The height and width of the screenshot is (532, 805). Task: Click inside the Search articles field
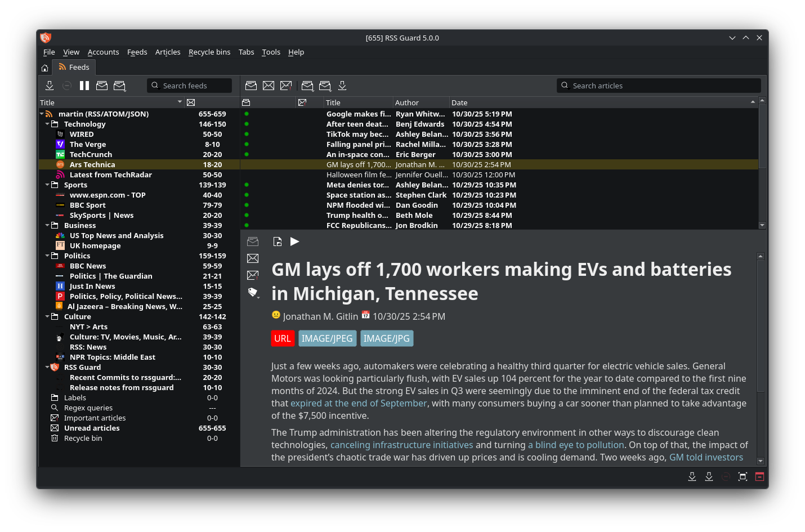(659, 86)
